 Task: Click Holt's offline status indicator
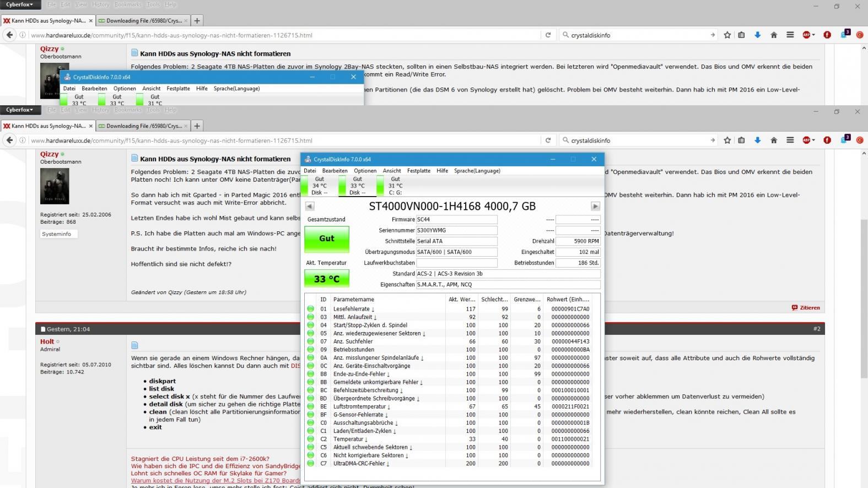(x=58, y=341)
